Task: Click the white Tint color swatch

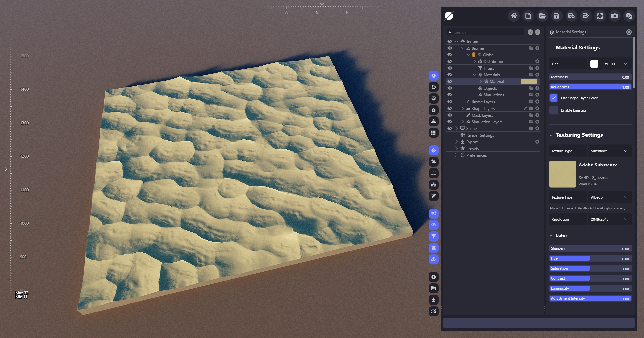Action: (x=594, y=64)
